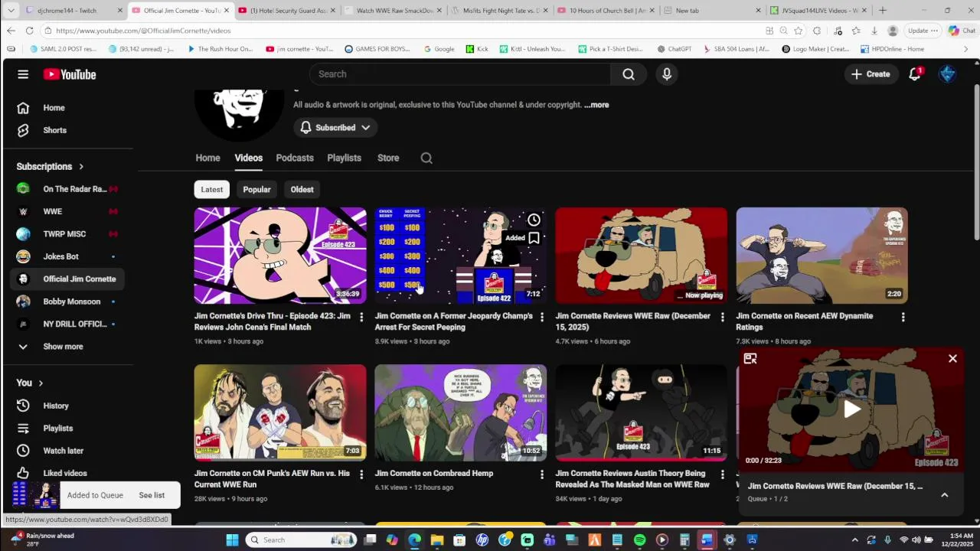Open options menu for Drive Thru Episode 423 video
This screenshot has width=980, height=551.
coord(361,317)
